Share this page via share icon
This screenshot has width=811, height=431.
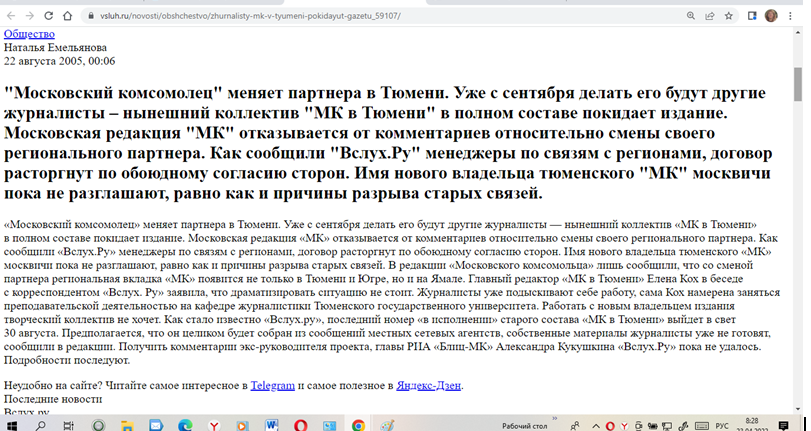point(710,16)
